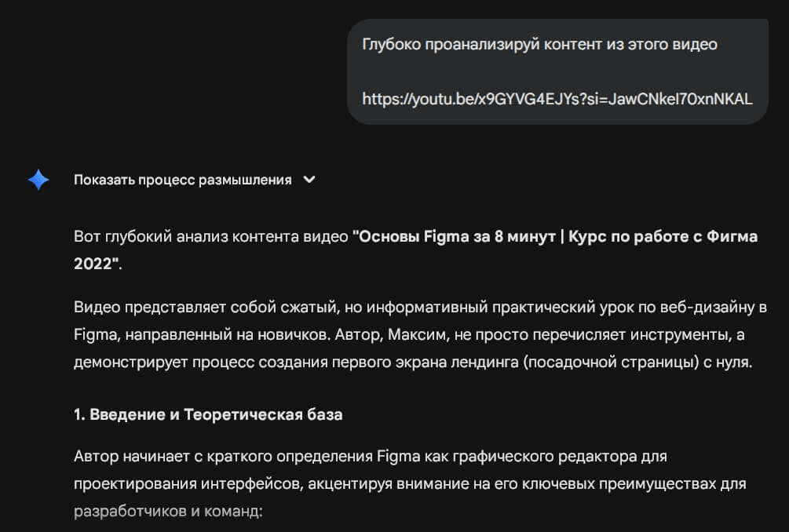
Task: Expand the thinking process chevron
Action: pyautogui.click(x=309, y=180)
